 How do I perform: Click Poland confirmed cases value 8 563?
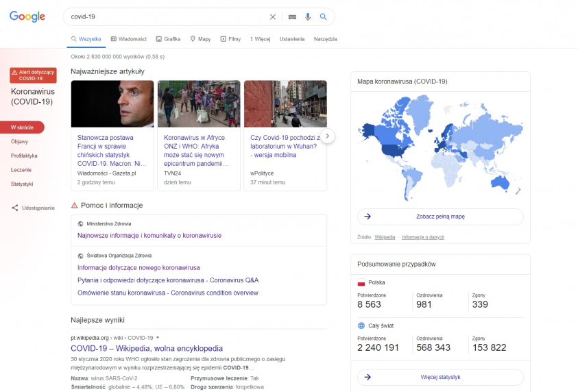tap(369, 304)
